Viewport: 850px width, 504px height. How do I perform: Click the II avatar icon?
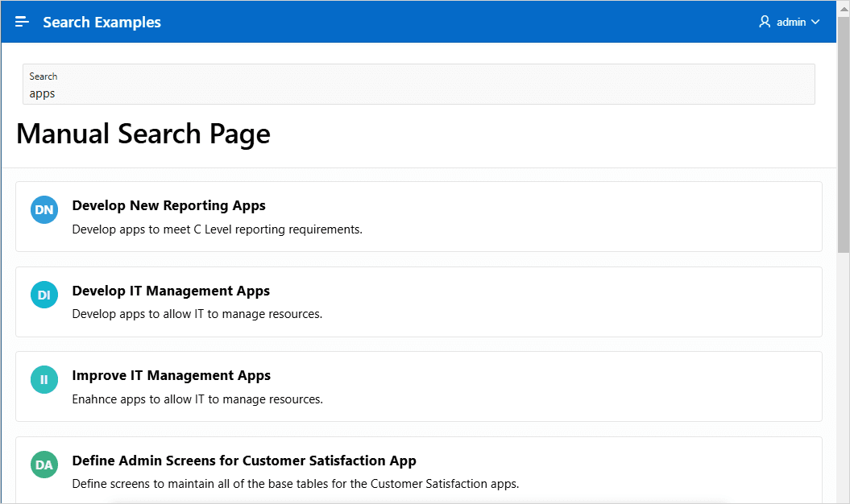tap(44, 380)
